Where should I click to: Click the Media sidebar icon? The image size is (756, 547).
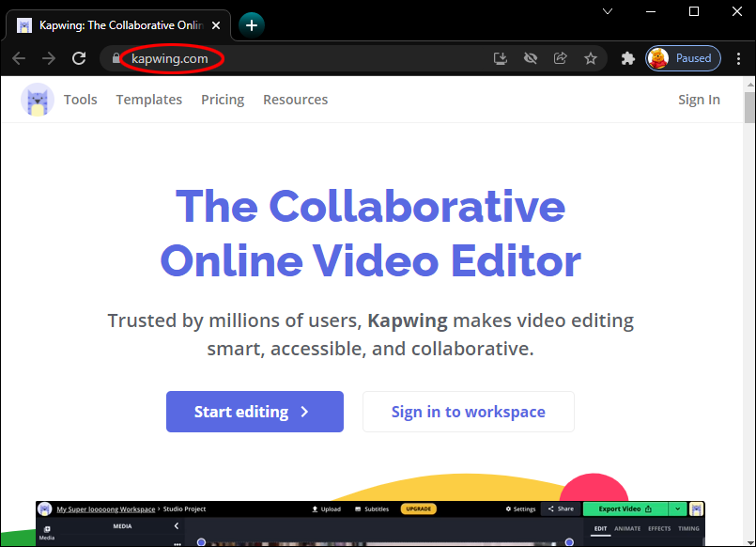pos(47,532)
